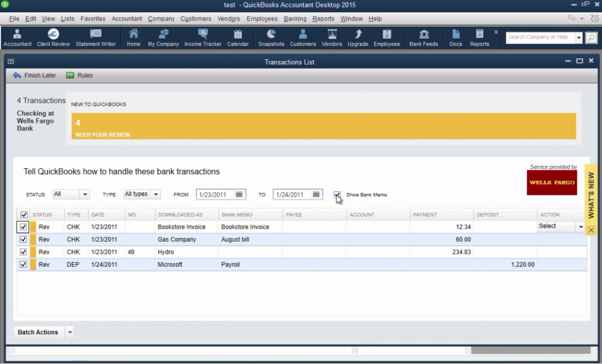
Task: Select the 1,220.00 deposit amount
Action: point(522,265)
